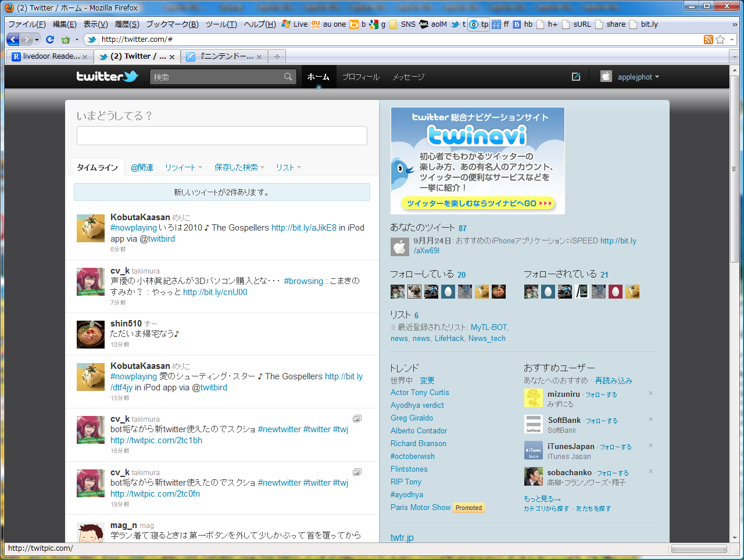Follow iTunesJapan via フォローする link
744x560 pixels.
(616, 447)
